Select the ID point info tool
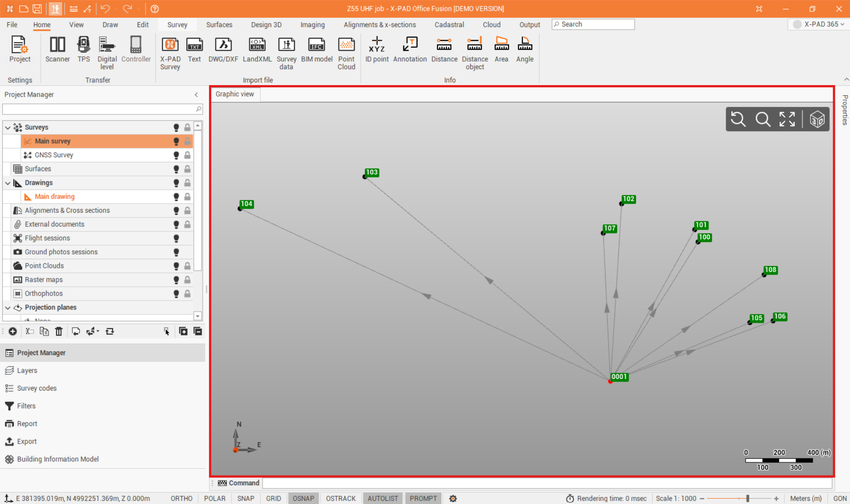Screen dimensions: 850x504 pos(377,49)
